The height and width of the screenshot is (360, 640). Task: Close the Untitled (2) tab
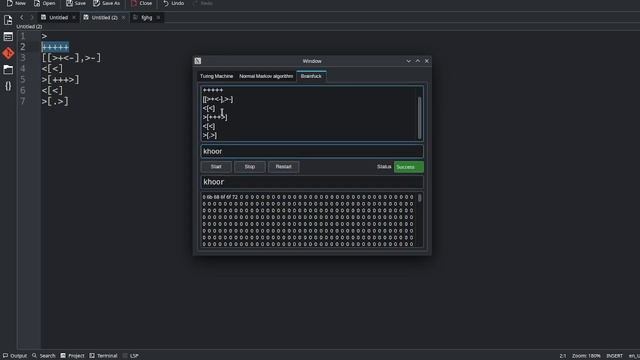[123, 18]
